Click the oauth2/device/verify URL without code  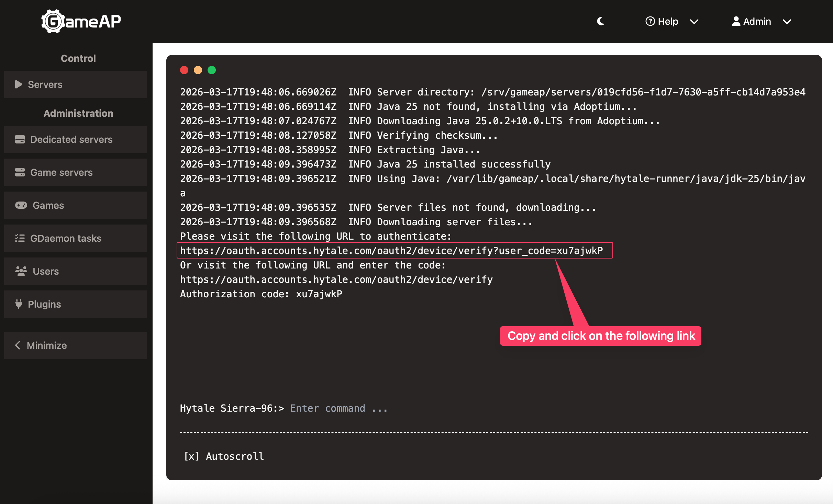tap(336, 279)
